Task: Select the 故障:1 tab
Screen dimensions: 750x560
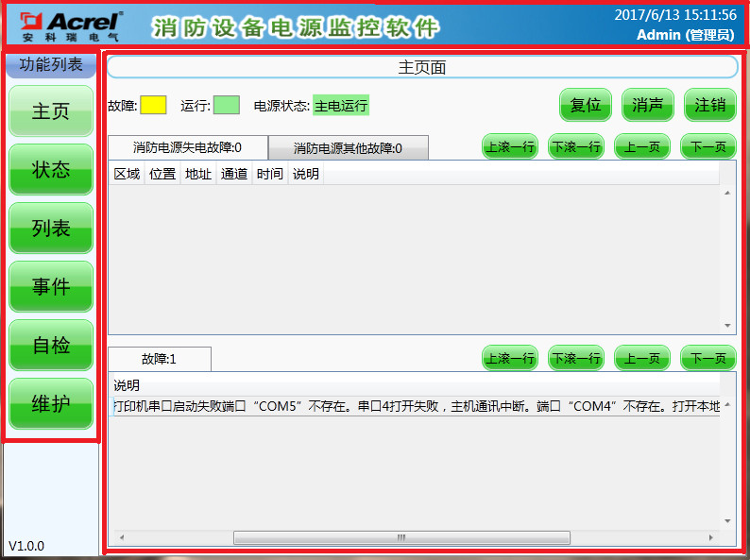Action: 159,359
